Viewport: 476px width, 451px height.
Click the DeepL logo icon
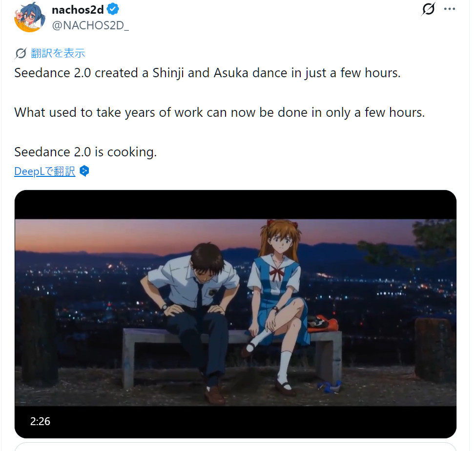84,171
